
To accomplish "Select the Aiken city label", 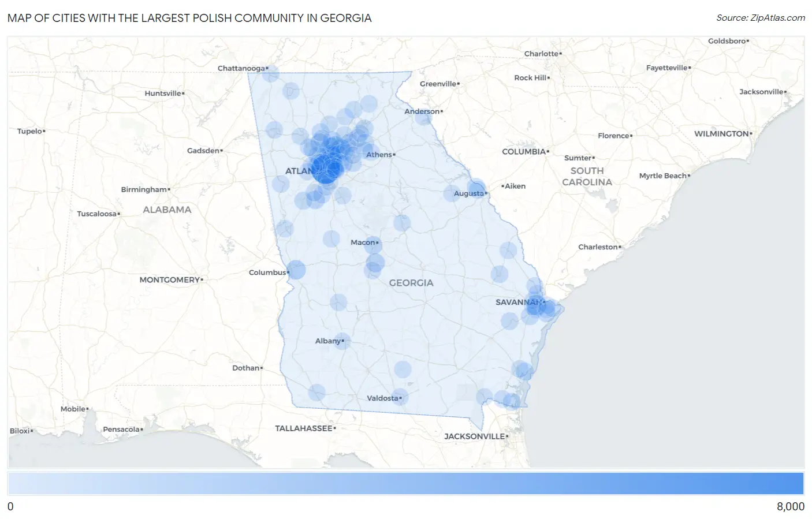I will point(515,186).
